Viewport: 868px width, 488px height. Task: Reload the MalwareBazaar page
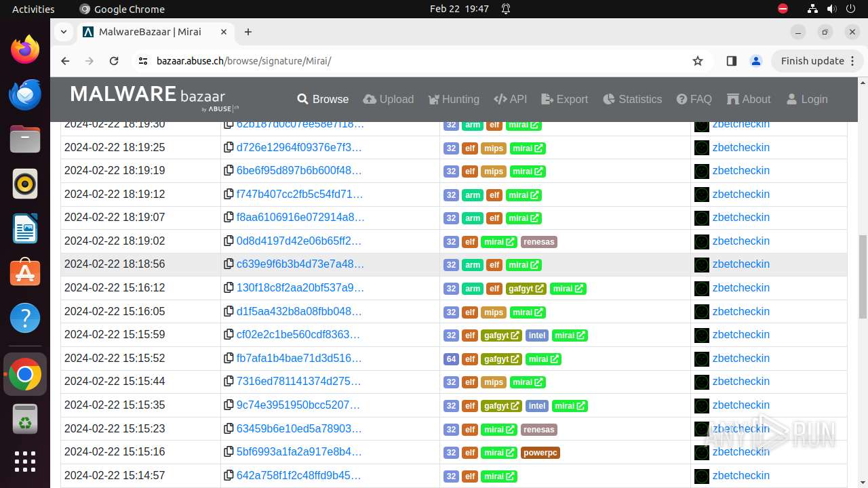(x=114, y=61)
